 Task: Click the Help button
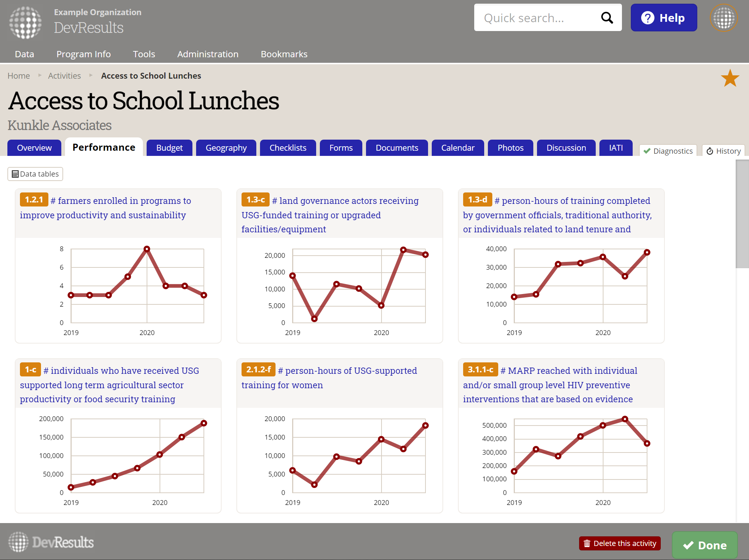click(663, 18)
